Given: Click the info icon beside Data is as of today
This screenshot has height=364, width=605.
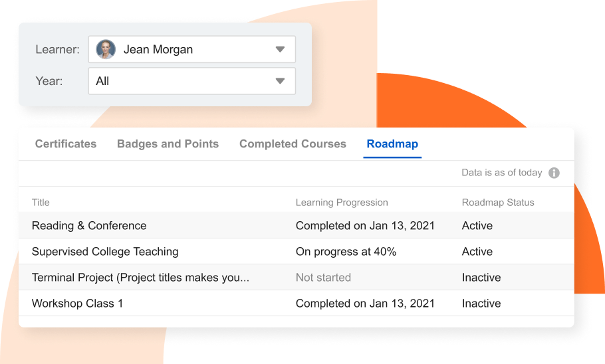Looking at the screenshot, I should click(x=554, y=173).
